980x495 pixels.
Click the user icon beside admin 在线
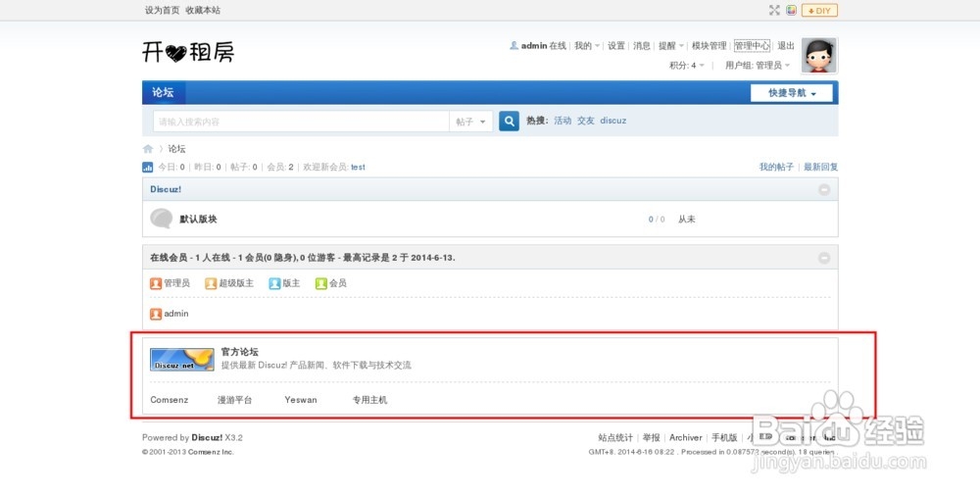tap(514, 46)
